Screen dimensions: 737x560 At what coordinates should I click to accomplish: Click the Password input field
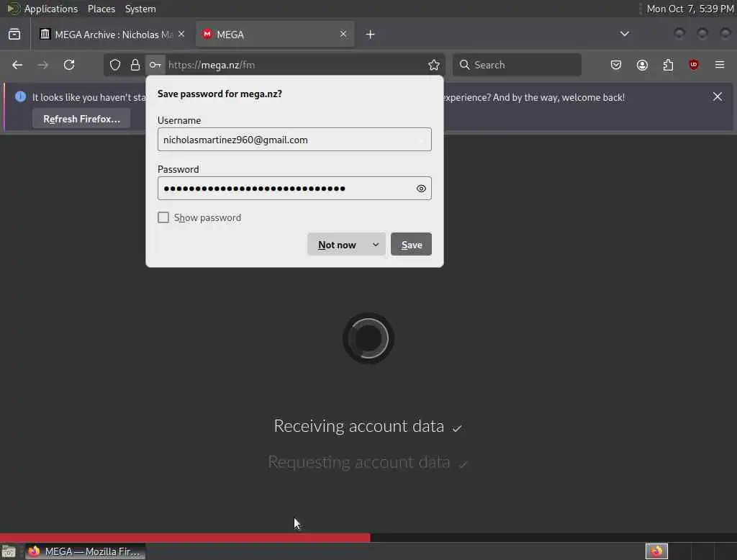tap(294, 189)
